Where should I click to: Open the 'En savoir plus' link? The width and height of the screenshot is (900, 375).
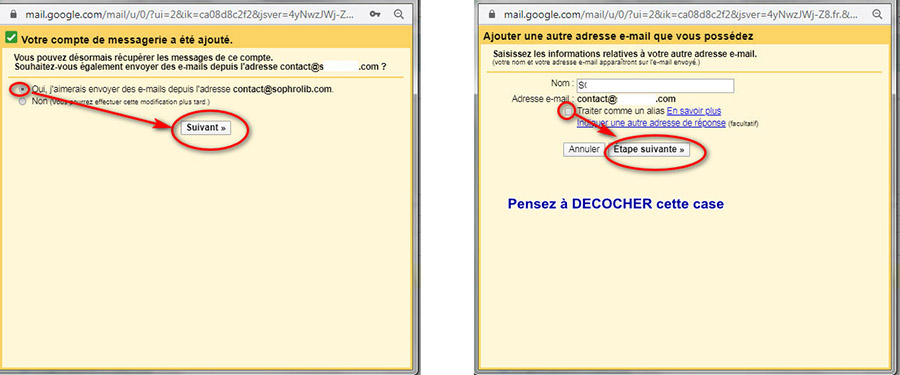[694, 111]
